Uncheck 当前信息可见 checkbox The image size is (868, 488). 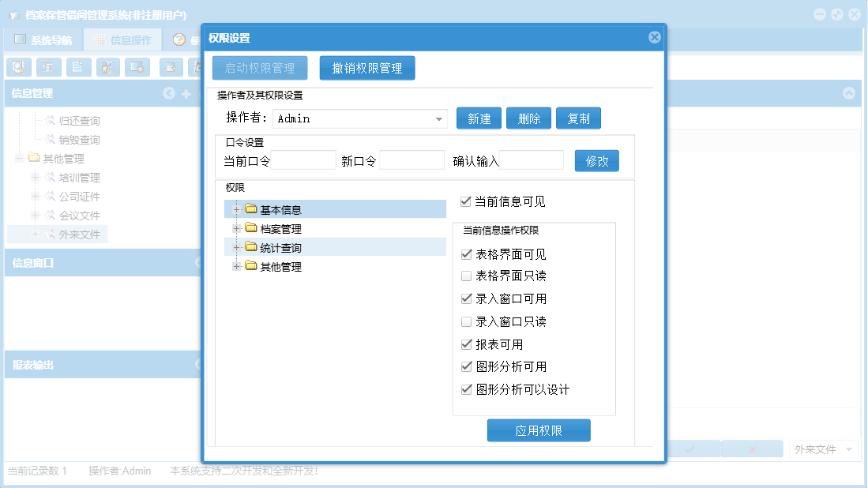465,202
